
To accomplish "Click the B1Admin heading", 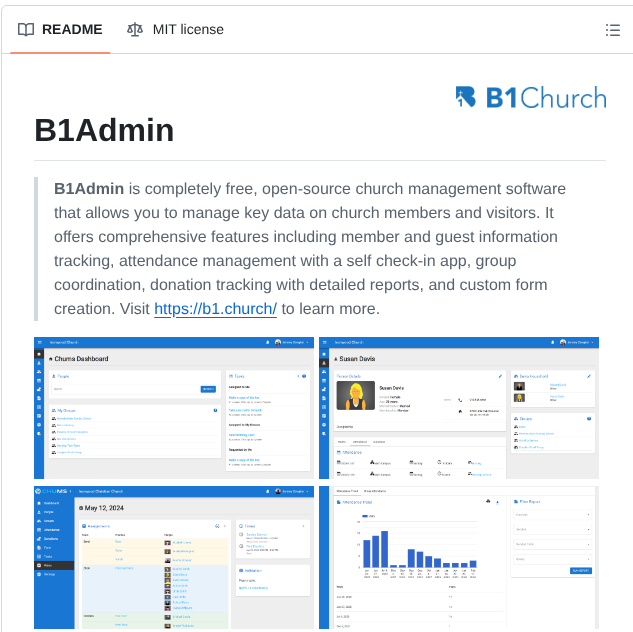I will [104, 130].
